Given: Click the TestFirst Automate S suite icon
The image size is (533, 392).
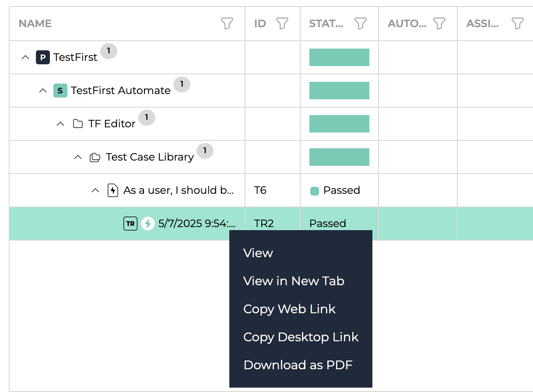Looking at the screenshot, I should [60, 91].
